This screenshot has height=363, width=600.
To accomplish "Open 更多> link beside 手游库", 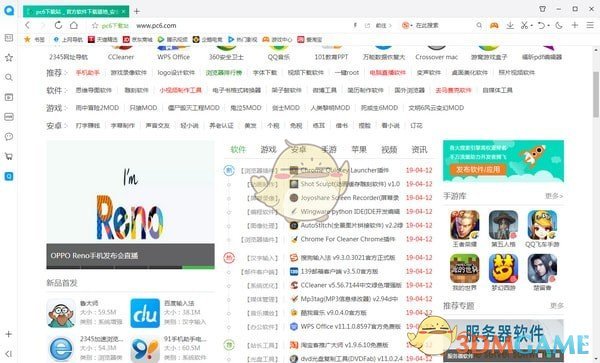I will 553,196.
